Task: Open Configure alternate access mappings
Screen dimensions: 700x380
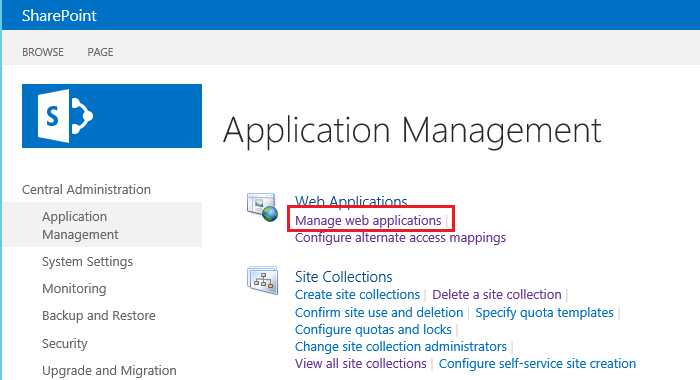Action: click(400, 238)
